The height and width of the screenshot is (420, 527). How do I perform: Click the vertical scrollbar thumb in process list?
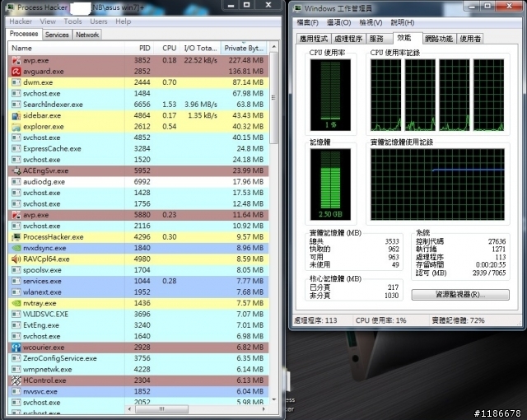click(x=274, y=97)
